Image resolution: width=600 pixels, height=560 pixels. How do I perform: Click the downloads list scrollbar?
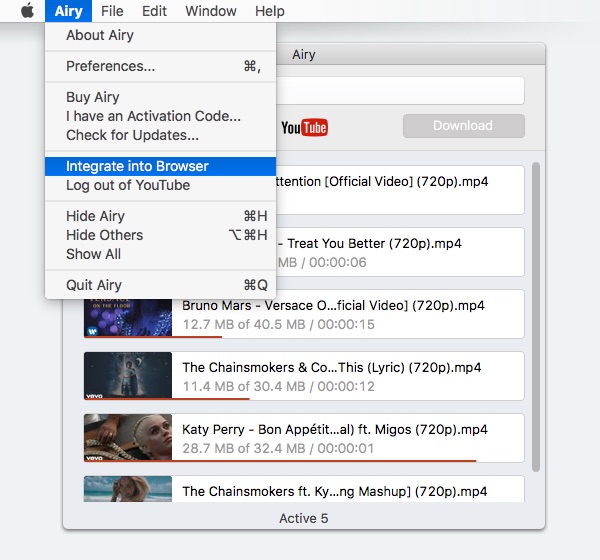click(x=536, y=317)
